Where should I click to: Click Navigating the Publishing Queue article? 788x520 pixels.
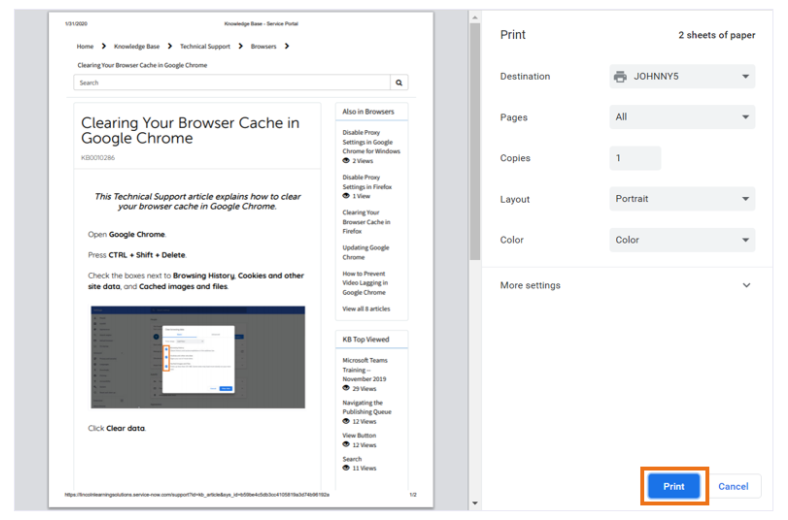point(366,407)
